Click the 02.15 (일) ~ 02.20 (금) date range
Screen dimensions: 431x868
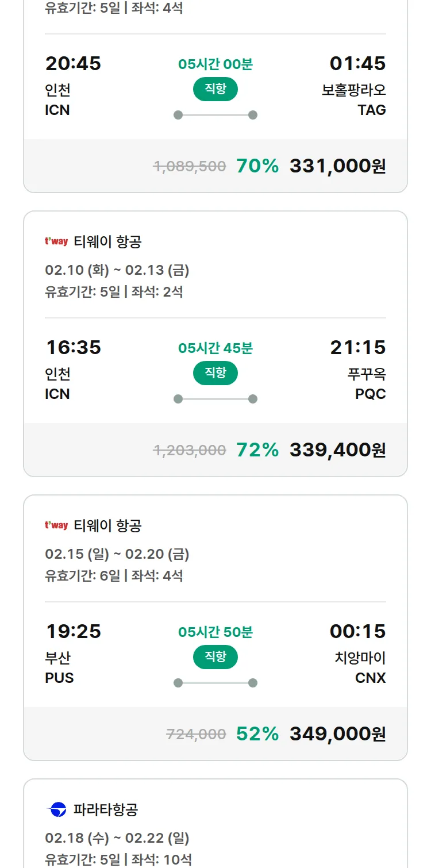coord(117,554)
